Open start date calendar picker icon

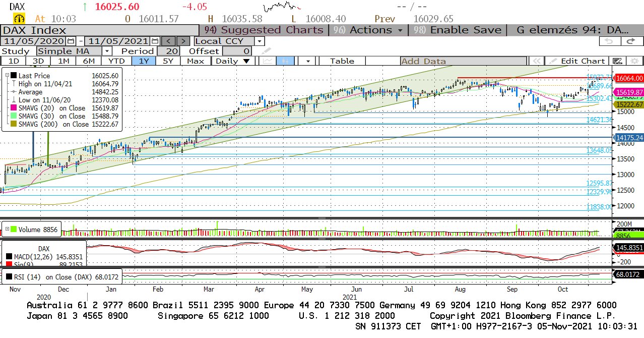click(x=71, y=41)
